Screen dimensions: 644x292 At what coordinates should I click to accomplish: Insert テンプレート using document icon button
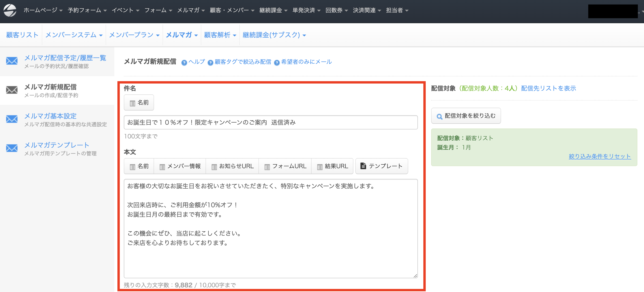tap(382, 166)
